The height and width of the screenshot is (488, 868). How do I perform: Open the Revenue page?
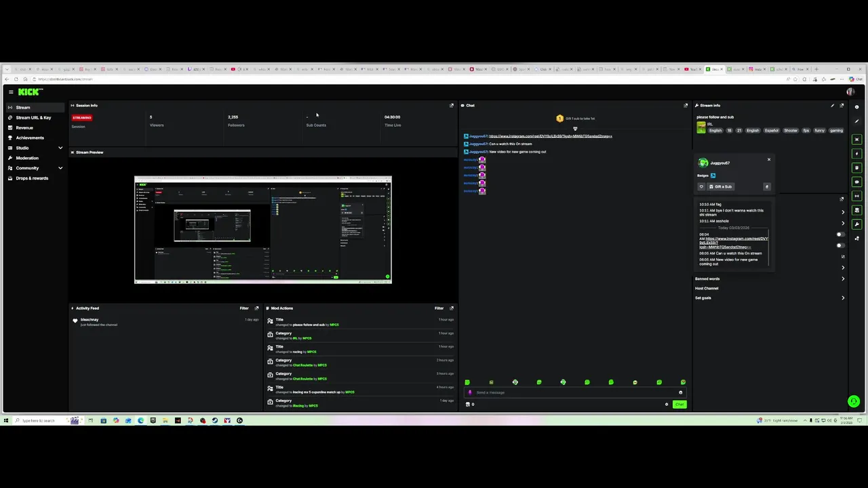click(35, 127)
